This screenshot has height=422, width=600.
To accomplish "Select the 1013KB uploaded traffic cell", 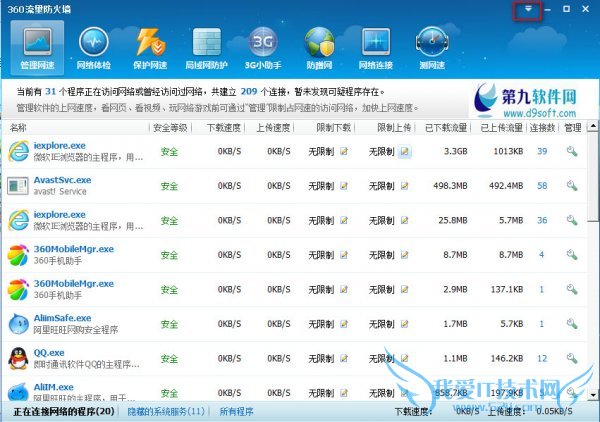I will pos(508,152).
